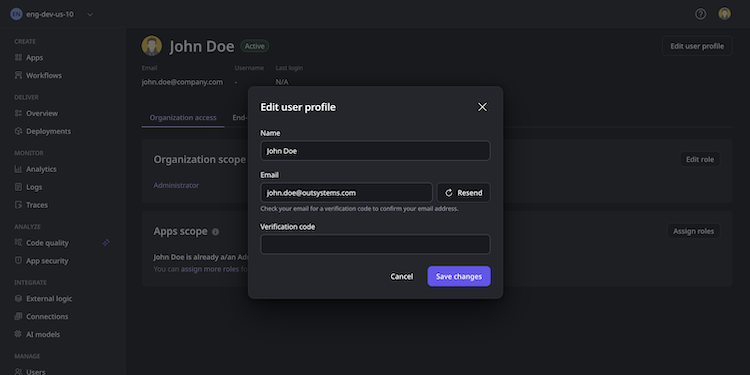Open the External logic icon
This screenshot has height=375, width=750.
(x=18, y=298)
